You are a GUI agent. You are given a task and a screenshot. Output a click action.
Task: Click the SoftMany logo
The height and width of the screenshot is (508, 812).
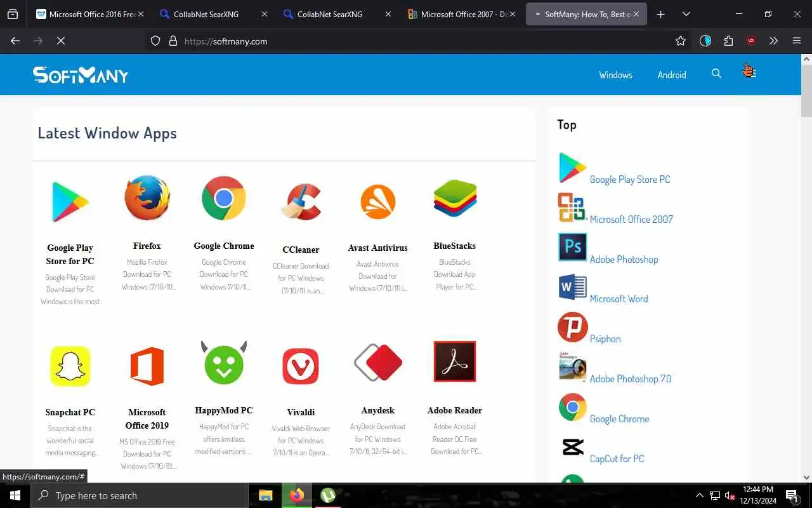(81, 75)
